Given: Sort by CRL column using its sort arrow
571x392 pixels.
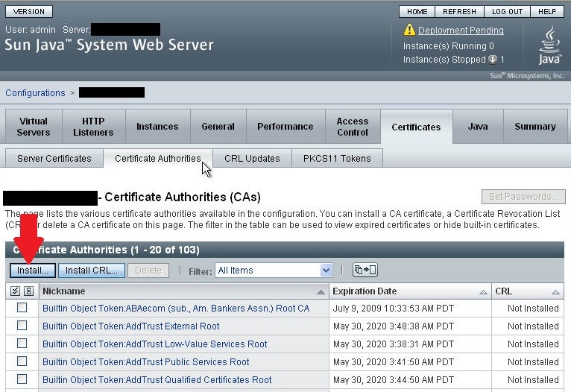Looking at the screenshot, I should click(x=555, y=292).
